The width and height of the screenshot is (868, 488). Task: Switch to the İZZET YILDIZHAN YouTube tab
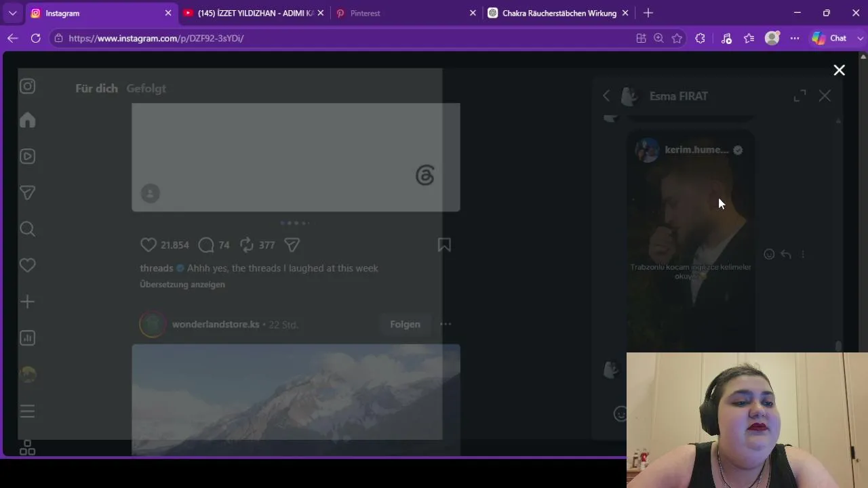click(254, 13)
